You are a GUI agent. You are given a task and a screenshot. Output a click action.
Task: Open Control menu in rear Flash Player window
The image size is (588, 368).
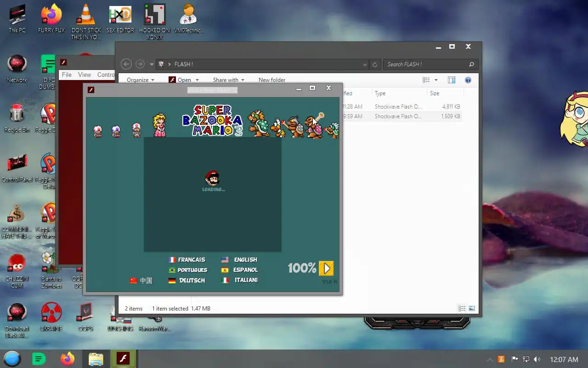point(106,75)
